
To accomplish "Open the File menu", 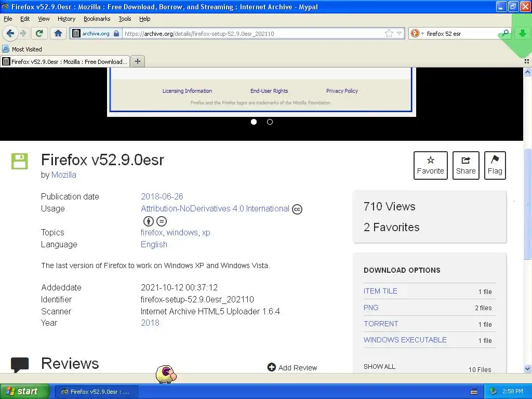I will (7, 19).
